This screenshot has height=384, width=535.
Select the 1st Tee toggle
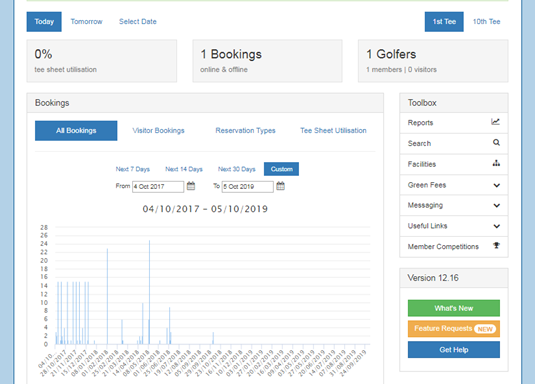444,22
